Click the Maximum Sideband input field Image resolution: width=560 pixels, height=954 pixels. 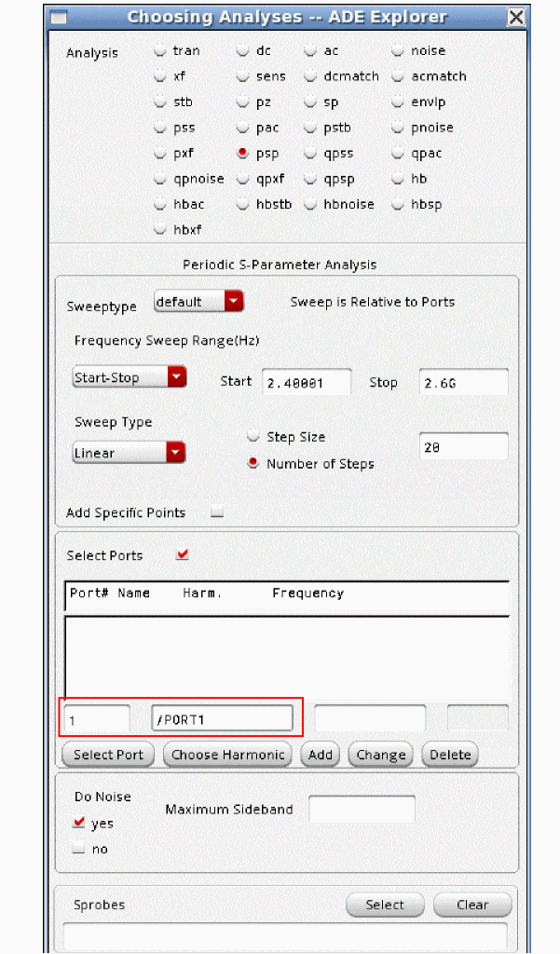(x=362, y=810)
